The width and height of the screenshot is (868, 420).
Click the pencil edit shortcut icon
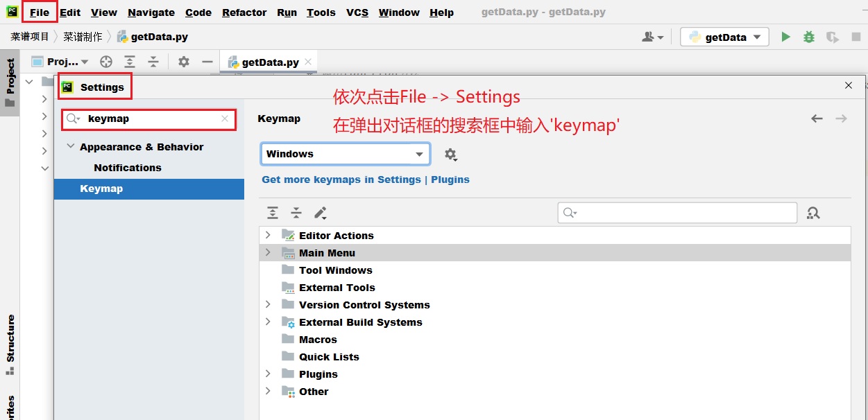(320, 213)
